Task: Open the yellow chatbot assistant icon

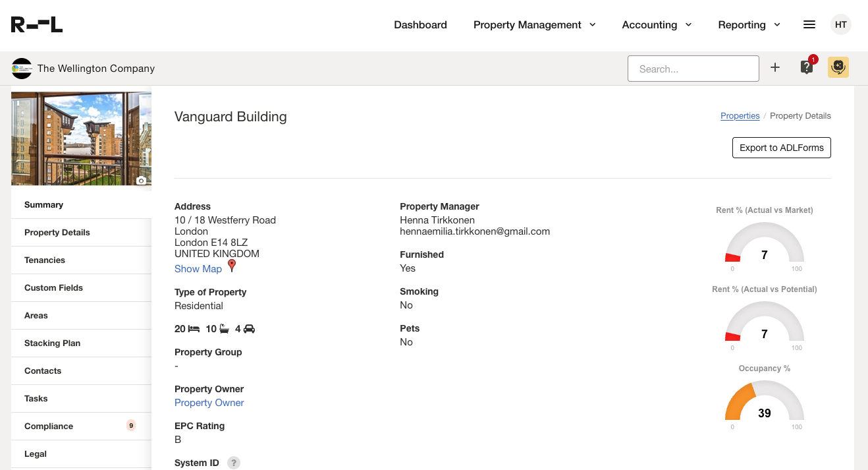Action: pos(838,67)
